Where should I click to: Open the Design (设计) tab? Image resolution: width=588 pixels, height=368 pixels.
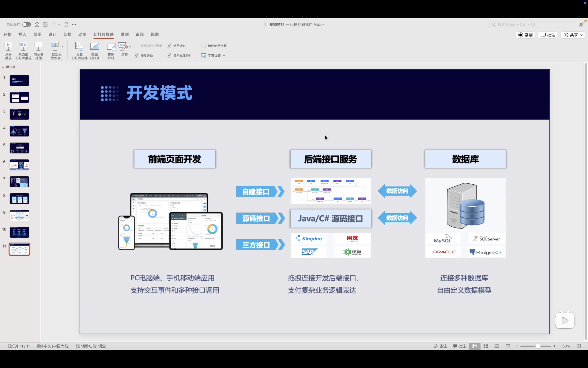(52, 35)
